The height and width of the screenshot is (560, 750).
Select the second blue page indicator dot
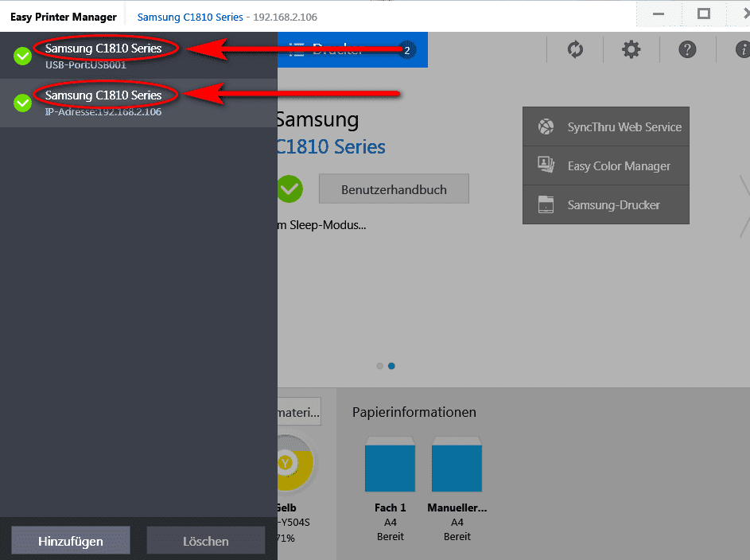click(391, 366)
